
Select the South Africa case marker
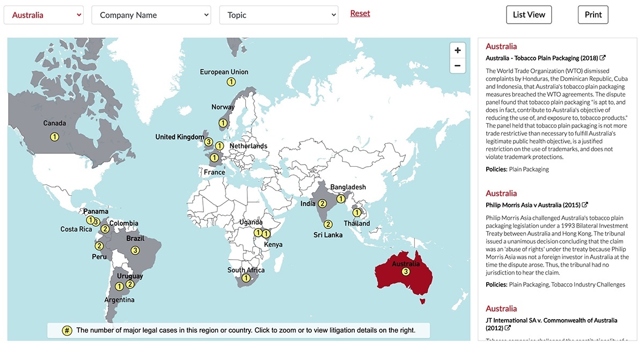pyautogui.click(x=246, y=278)
